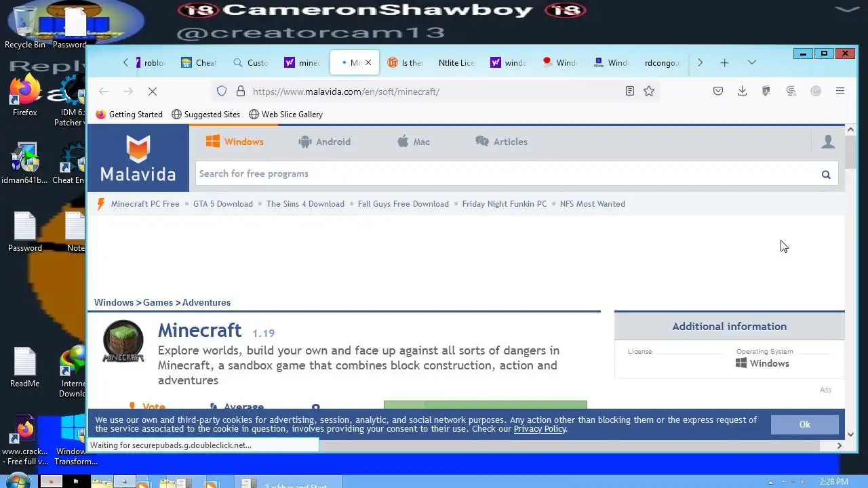This screenshot has width=868, height=488.
Task: Open the ReadMe desktop file
Action: point(24,367)
